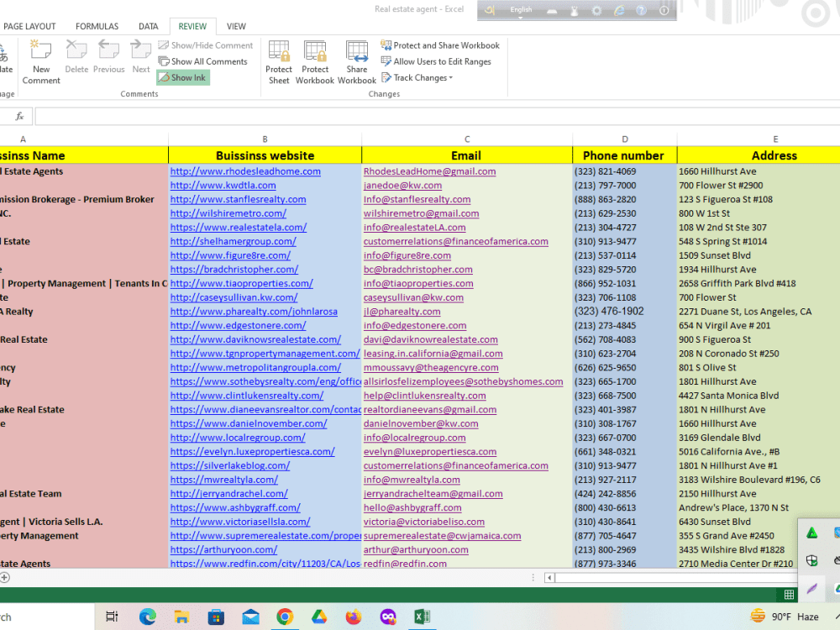Viewport: 840px width, 630px height.
Task: Click the Windows Security shield tray icon
Action: pyautogui.click(x=812, y=561)
